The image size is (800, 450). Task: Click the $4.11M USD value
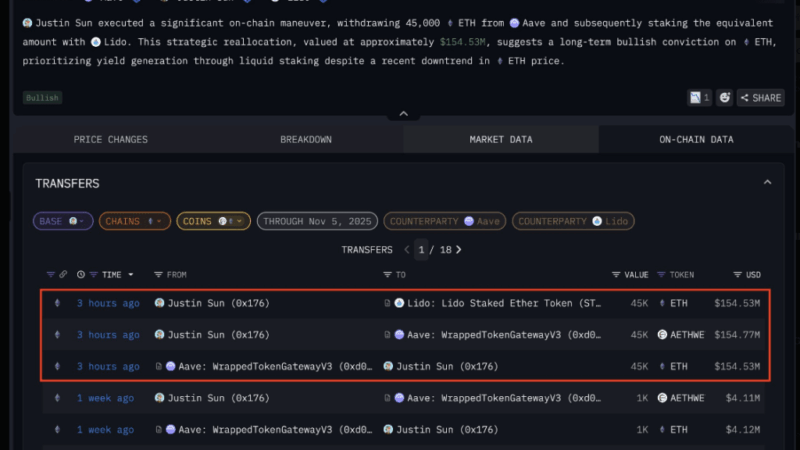743,398
